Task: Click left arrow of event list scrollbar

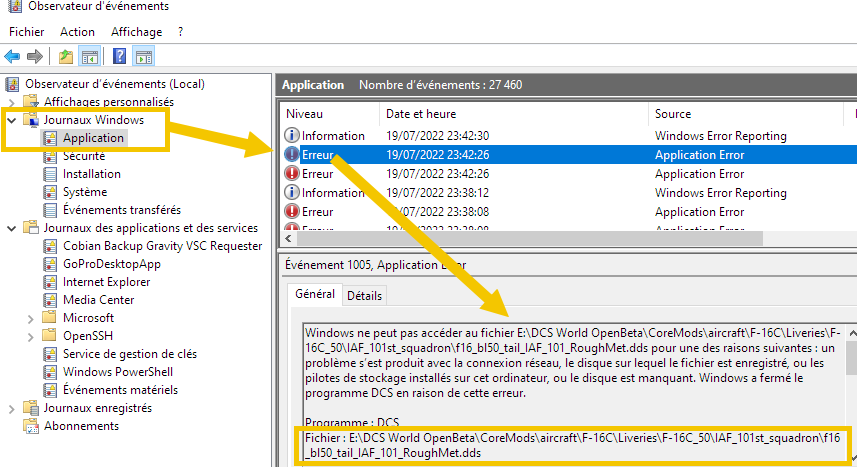Action: [x=289, y=238]
